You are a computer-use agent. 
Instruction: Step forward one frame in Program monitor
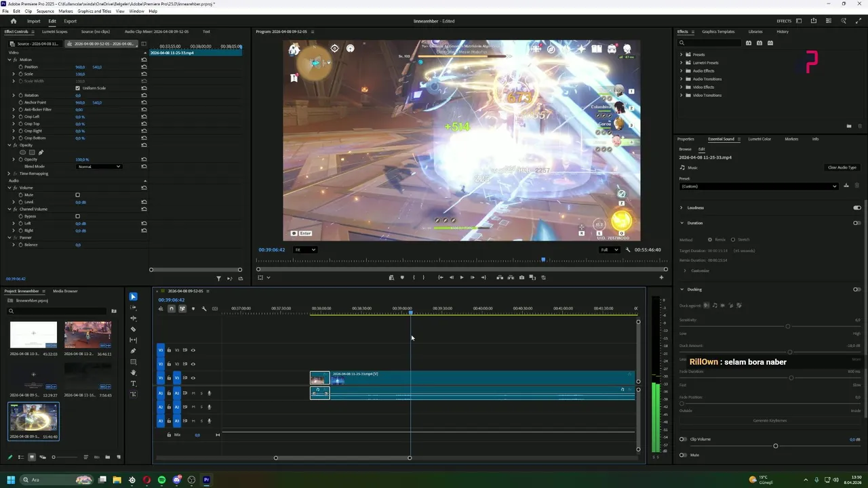473,277
